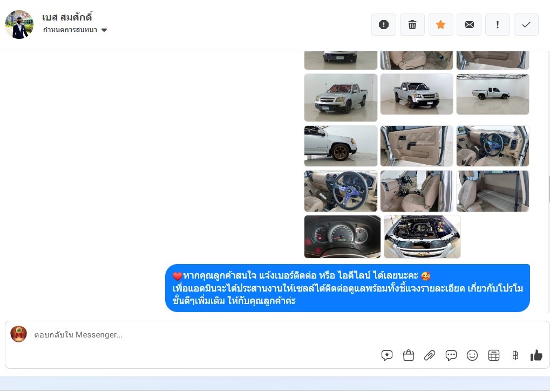Click the contact name เบส สมศักดิ์
Image resolution: width=550 pixels, height=392 pixels.
[67, 17]
